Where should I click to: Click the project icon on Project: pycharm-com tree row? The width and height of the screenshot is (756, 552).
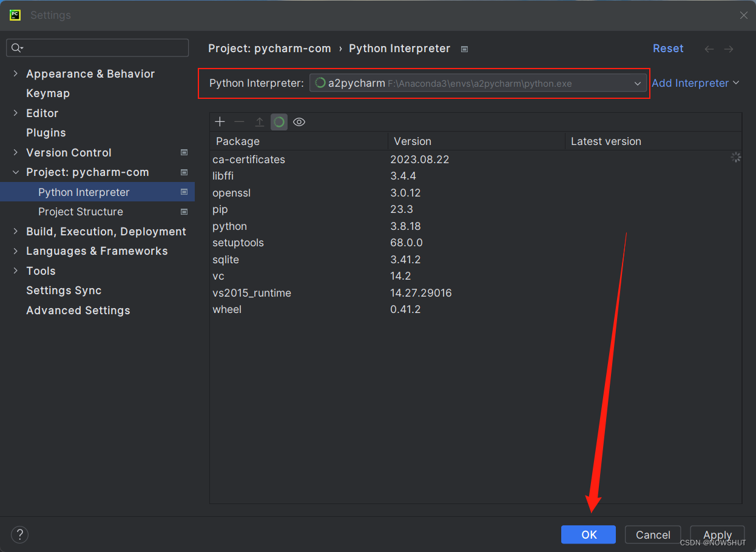[x=184, y=172]
